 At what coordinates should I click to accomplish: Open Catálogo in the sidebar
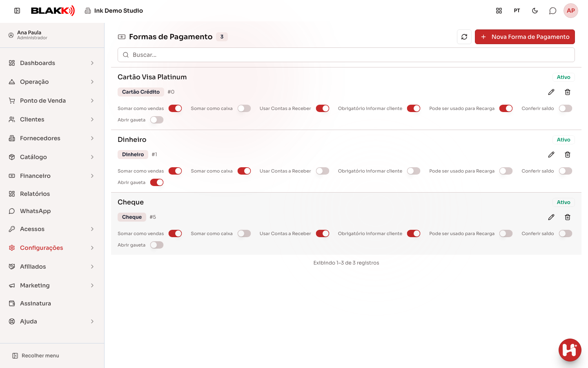(52, 157)
